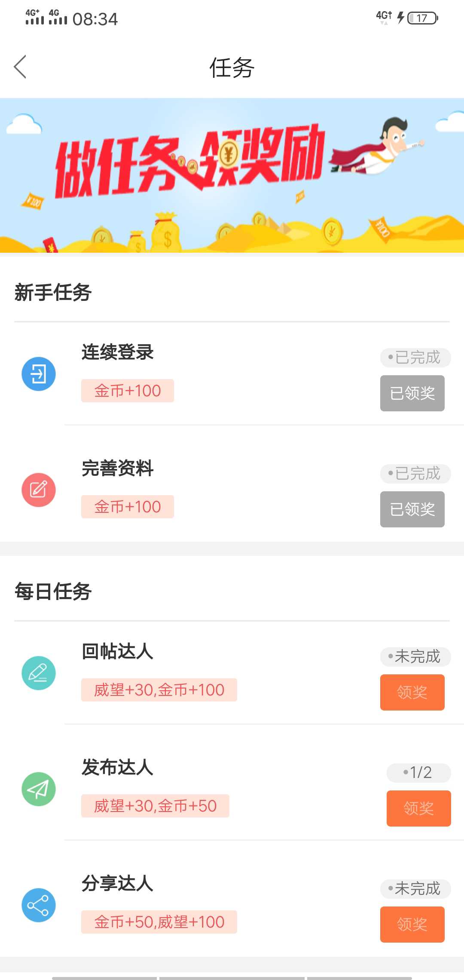Viewport: 464px width, 980px height.
Task: Open the 新手任务 section heading
Action: (53, 293)
